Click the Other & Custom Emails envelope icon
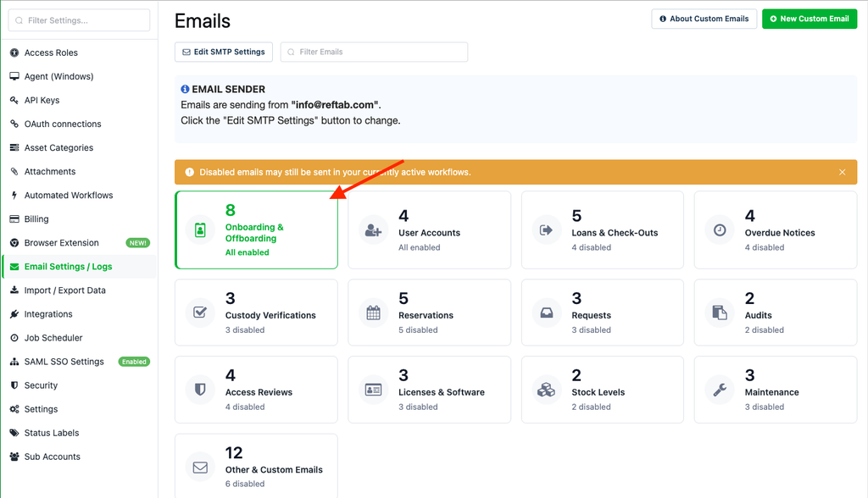This screenshot has width=868, height=498. click(x=200, y=468)
